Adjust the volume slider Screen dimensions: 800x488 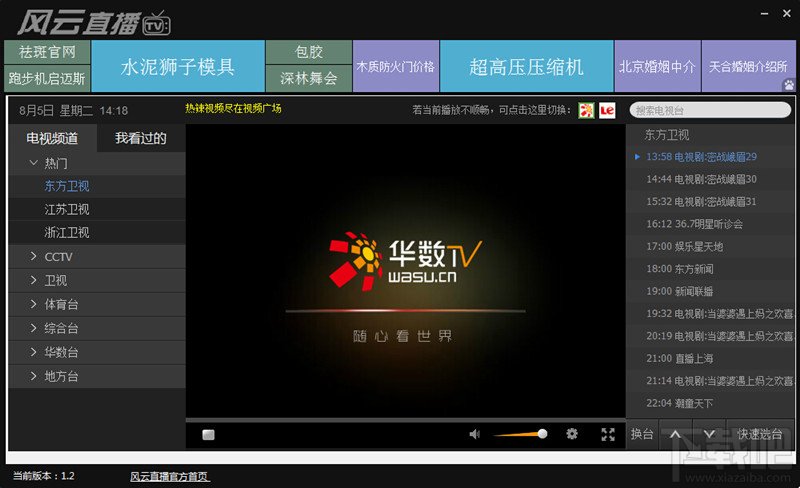click(x=520, y=434)
